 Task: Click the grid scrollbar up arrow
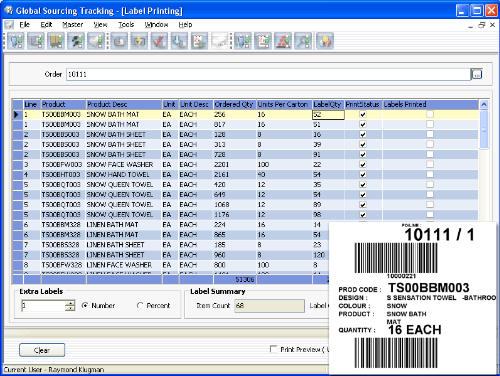[484, 105]
